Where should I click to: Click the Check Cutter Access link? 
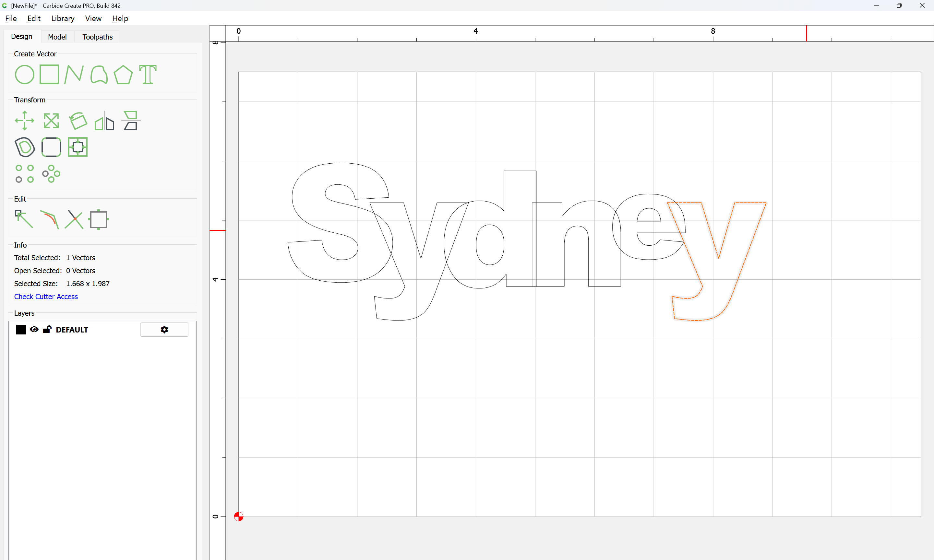(46, 297)
